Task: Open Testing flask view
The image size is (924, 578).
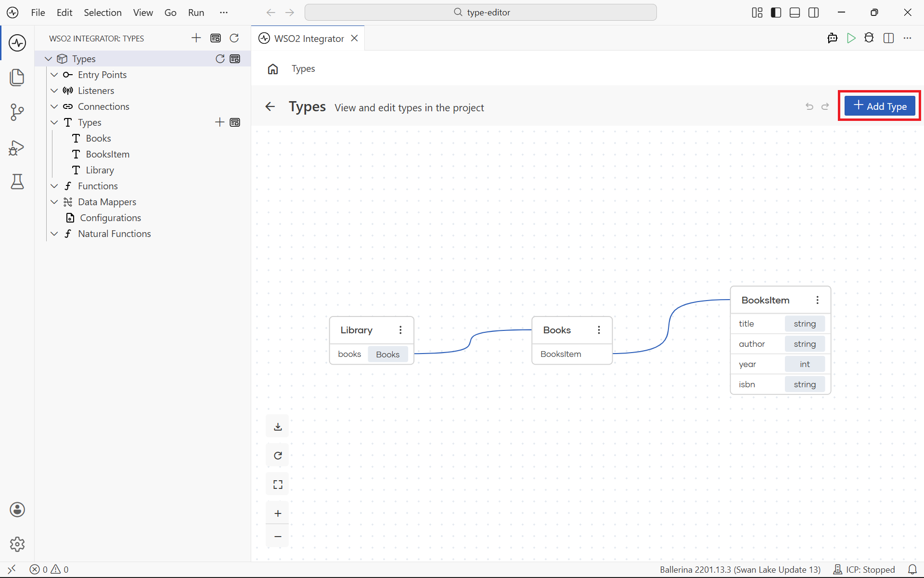Action: tap(17, 182)
